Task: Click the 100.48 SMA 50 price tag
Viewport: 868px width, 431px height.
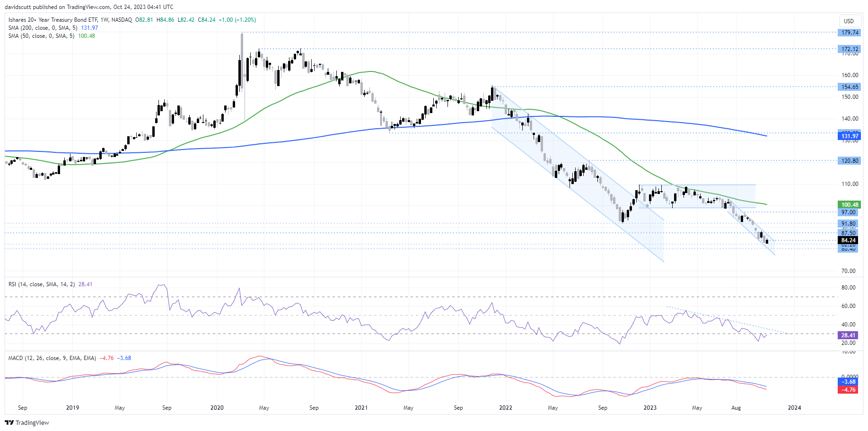Action: point(850,205)
